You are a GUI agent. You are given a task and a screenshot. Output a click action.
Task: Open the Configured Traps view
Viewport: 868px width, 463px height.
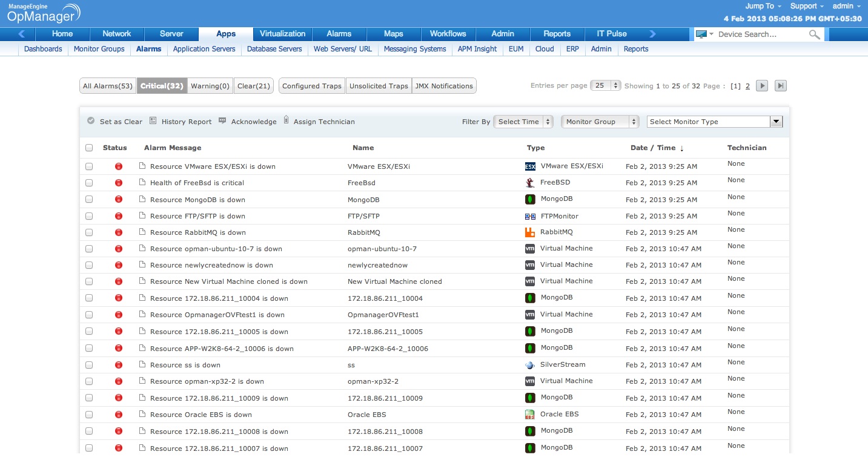pyautogui.click(x=312, y=86)
